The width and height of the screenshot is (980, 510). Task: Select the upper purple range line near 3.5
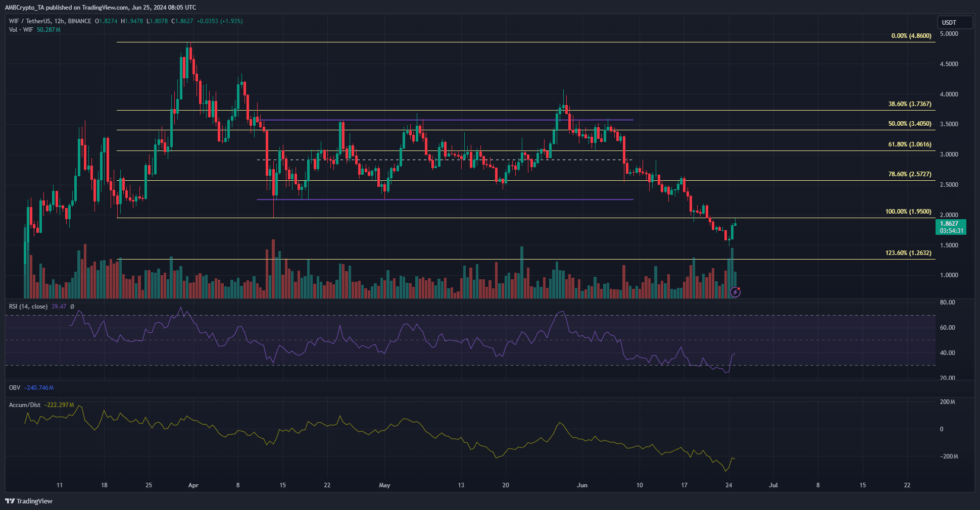tap(446, 120)
